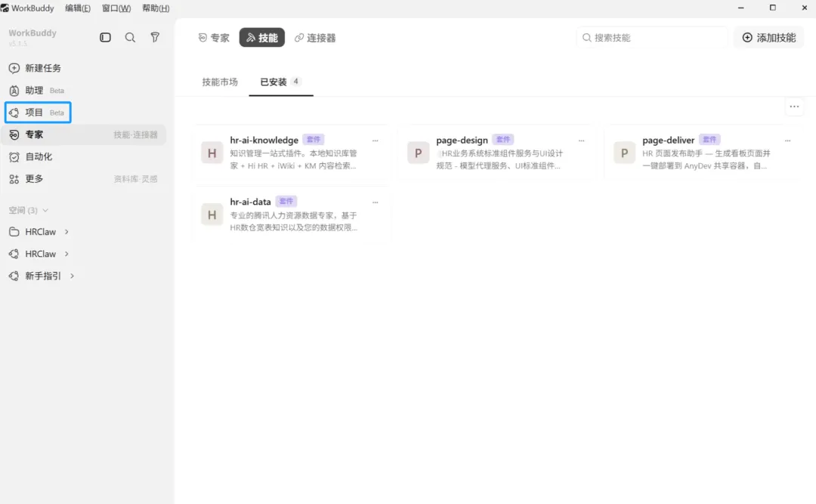Click the installed count badge 4
Viewport: 816px width, 504px height.
pos(295,81)
